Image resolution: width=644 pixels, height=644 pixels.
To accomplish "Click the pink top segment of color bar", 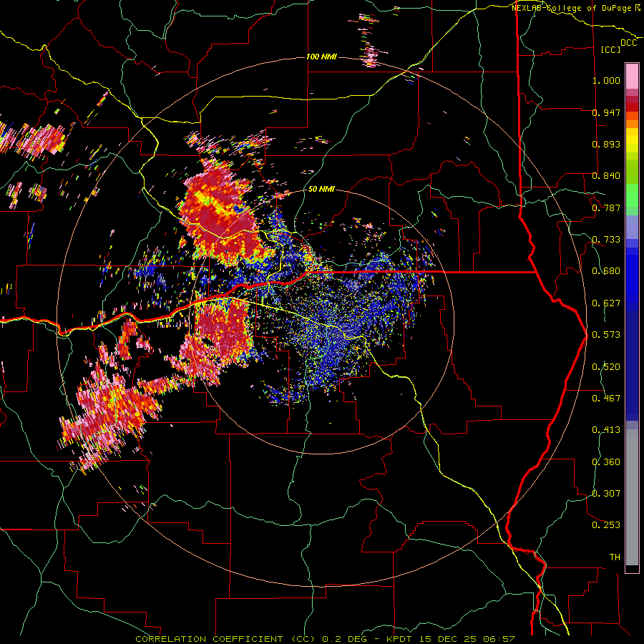I will (x=632, y=77).
